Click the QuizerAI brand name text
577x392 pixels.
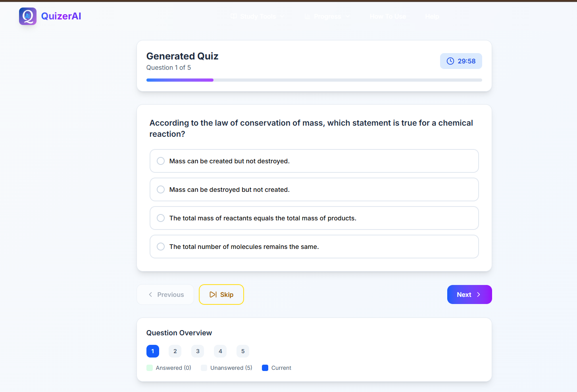click(61, 16)
